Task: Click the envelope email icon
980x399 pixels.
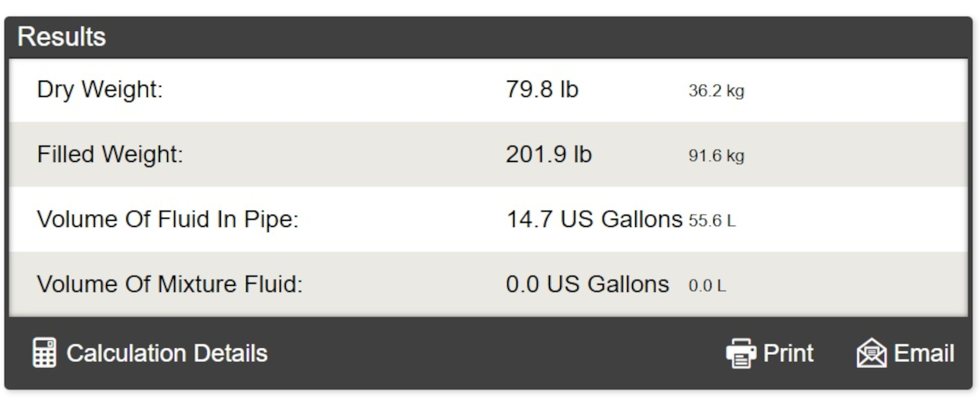Action: tap(871, 353)
